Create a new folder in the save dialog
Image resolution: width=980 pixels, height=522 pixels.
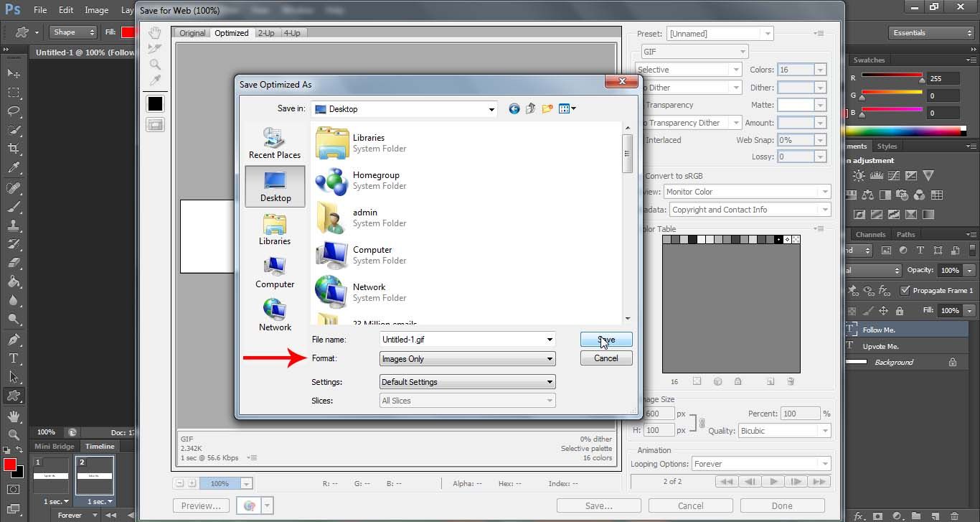click(x=547, y=108)
